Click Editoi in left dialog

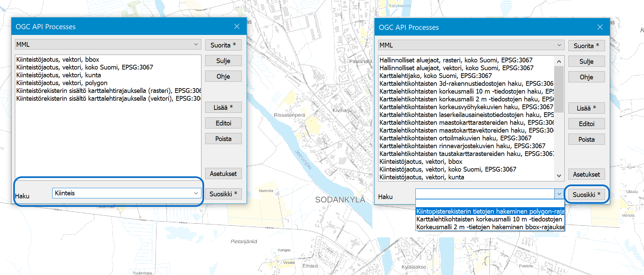223,123
